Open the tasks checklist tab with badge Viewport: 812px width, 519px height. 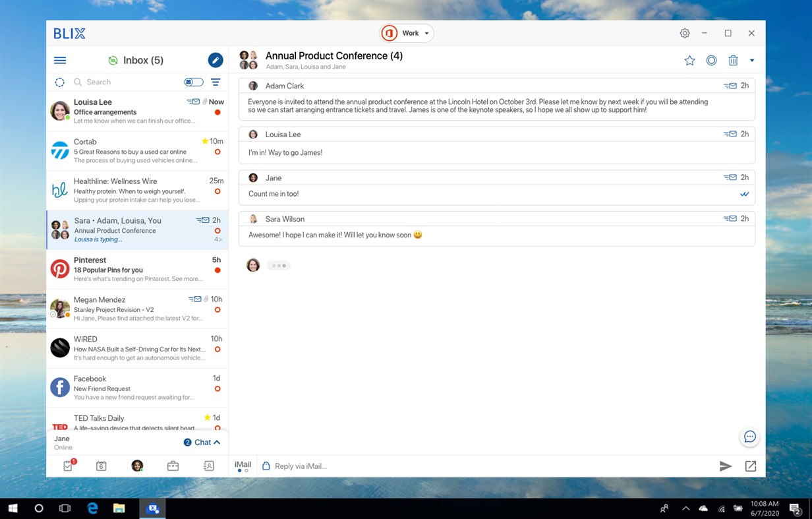[69, 466]
